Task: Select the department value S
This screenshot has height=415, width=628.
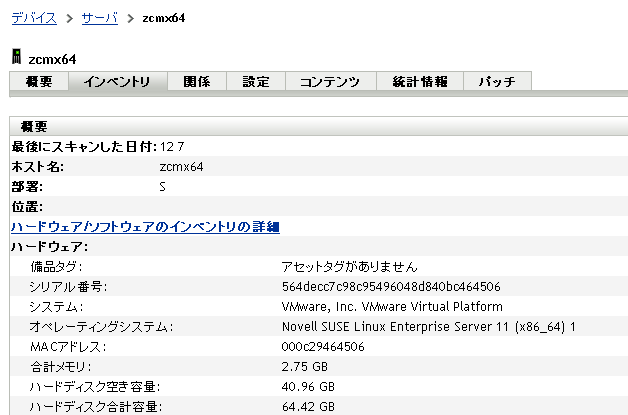Action: point(162,187)
